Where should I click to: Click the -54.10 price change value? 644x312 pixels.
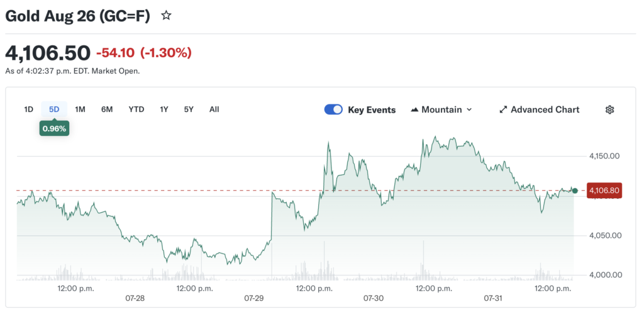point(116,53)
